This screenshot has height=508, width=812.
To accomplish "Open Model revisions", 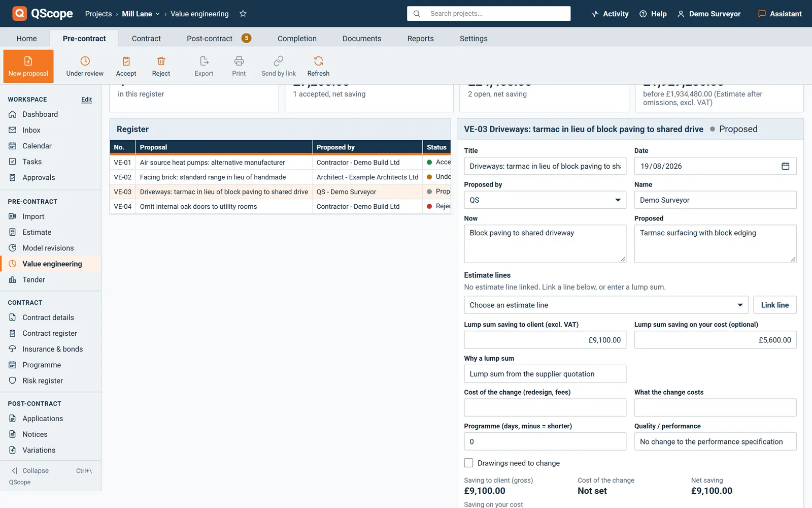I will [50, 248].
